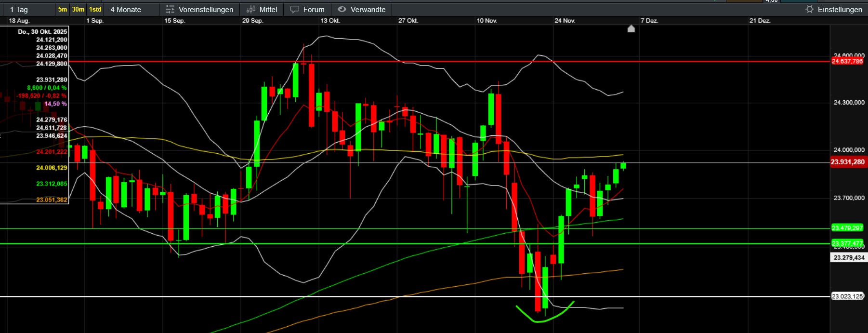This screenshot has width=868, height=333.
Task: Click the 24.028,470 value in the info box
Action: click(x=52, y=56)
